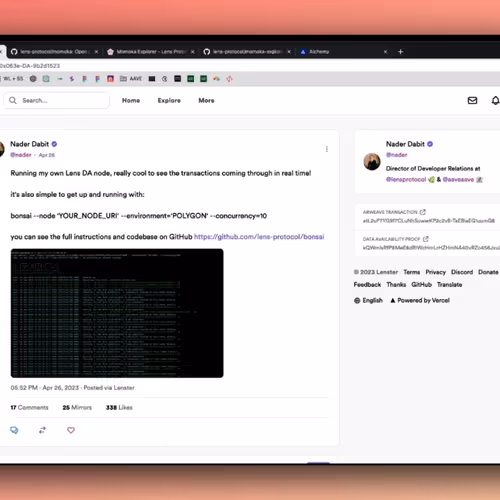This screenshot has height=500, width=500.
Task: Switch to the Momoka Explorer tab
Action: [x=151, y=52]
